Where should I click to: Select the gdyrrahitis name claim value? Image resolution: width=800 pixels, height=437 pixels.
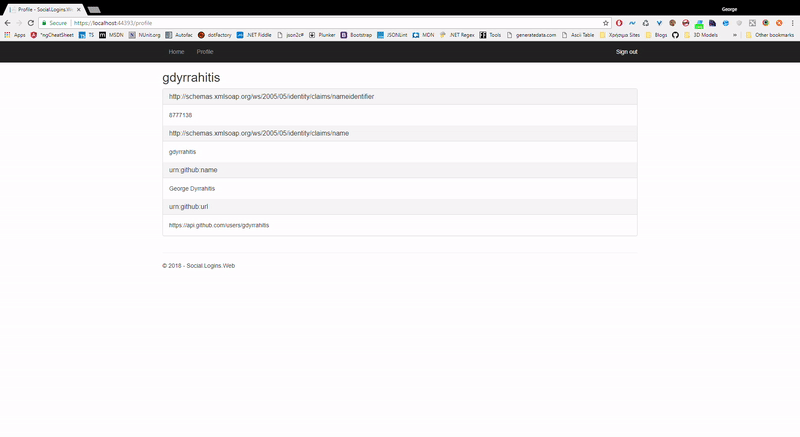point(182,152)
